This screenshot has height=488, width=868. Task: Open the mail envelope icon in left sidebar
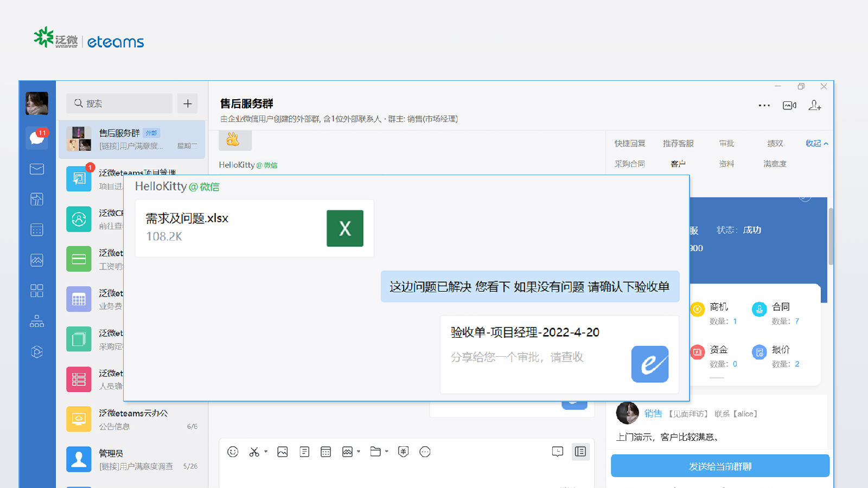click(37, 169)
